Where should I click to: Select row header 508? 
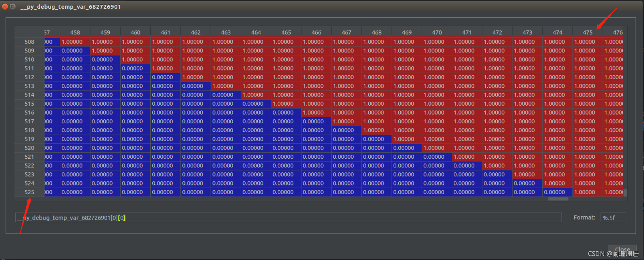[29, 42]
